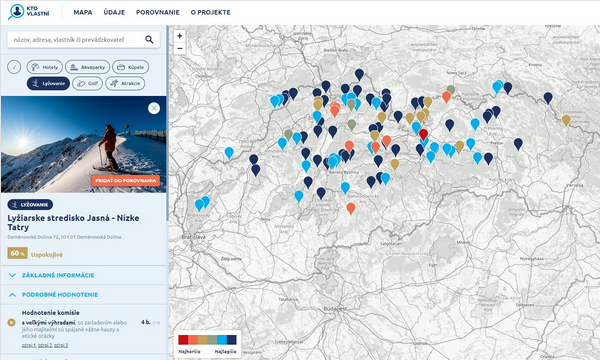The width and height of the screenshot is (600, 360).
Task: Click Pridať do porovnania button
Action: (x=126, y=180)
